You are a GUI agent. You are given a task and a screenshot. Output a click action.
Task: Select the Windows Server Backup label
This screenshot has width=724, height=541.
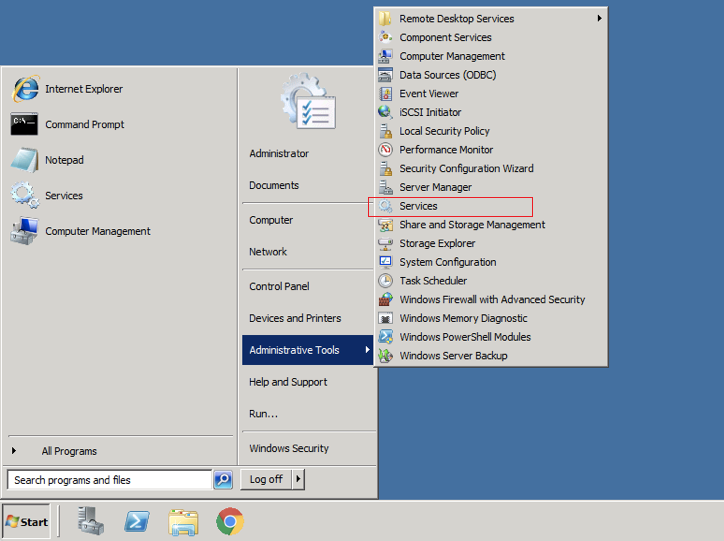(x=453, y=355)
